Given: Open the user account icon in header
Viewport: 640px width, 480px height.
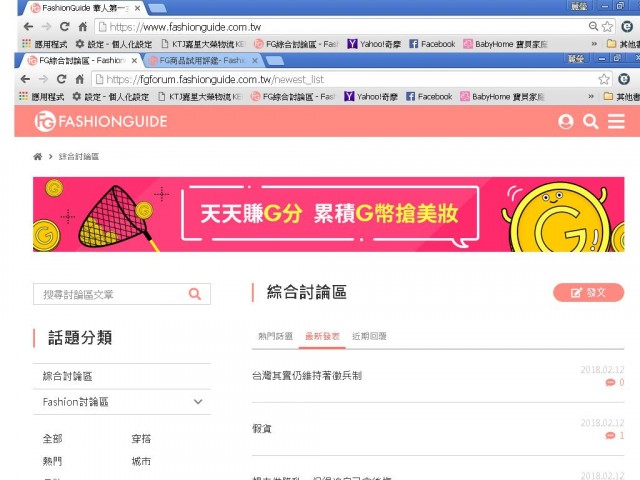Looking at the screenshot, I should coord(566,121).
